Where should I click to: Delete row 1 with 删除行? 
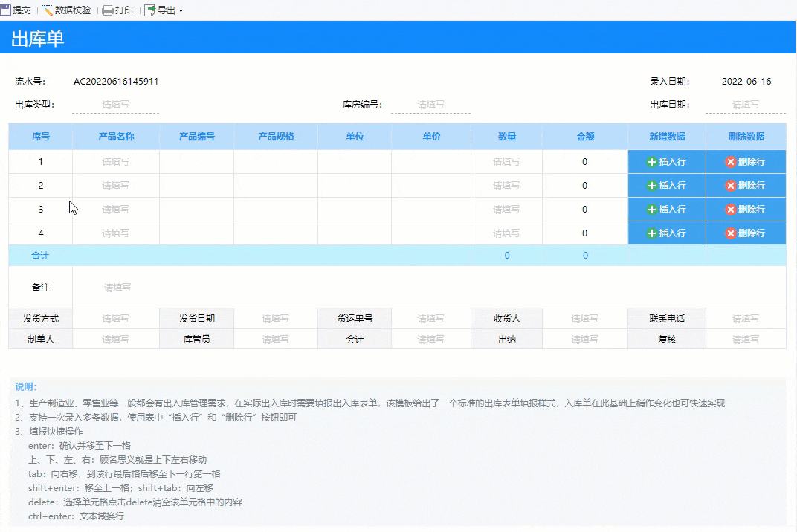pyautogui.click(x=746, y=161)
